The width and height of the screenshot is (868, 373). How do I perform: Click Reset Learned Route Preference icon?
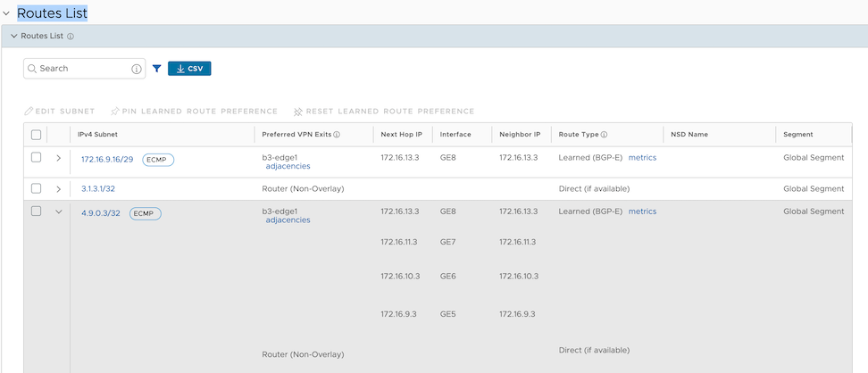pos(298,112)
